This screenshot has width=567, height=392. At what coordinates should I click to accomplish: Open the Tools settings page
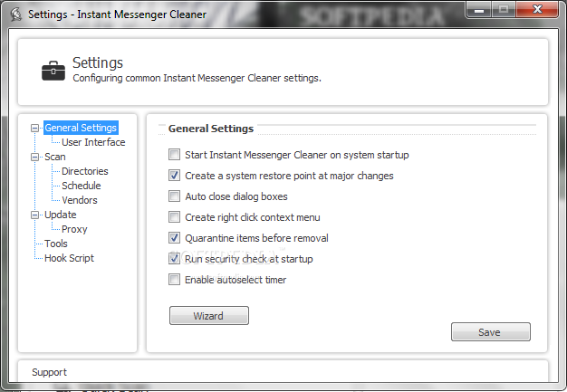tap(56, 244)
